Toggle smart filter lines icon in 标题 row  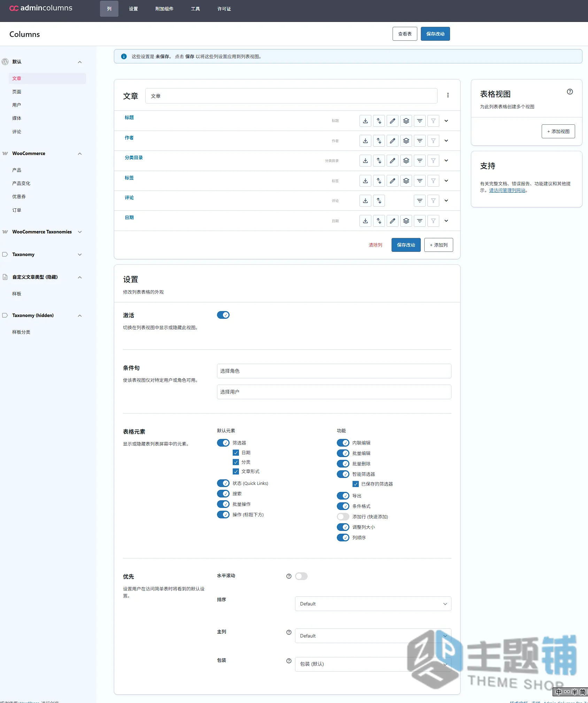pos(420,121)
